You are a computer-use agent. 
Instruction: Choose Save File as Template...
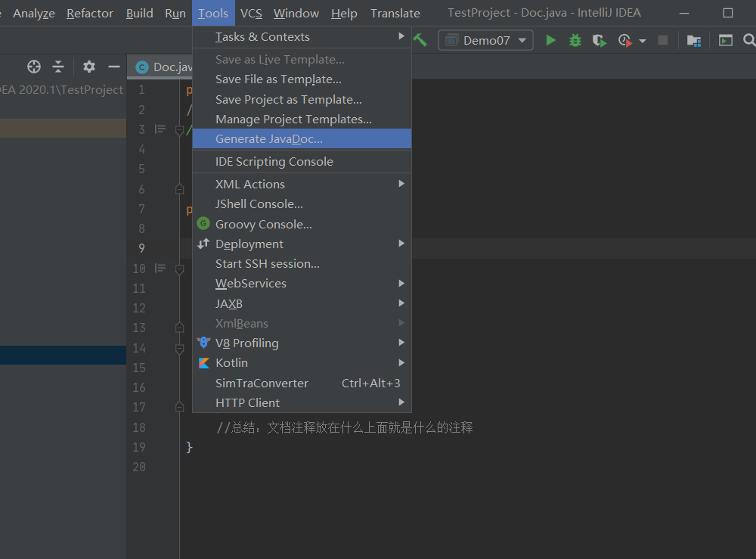[x=302, y=79]
